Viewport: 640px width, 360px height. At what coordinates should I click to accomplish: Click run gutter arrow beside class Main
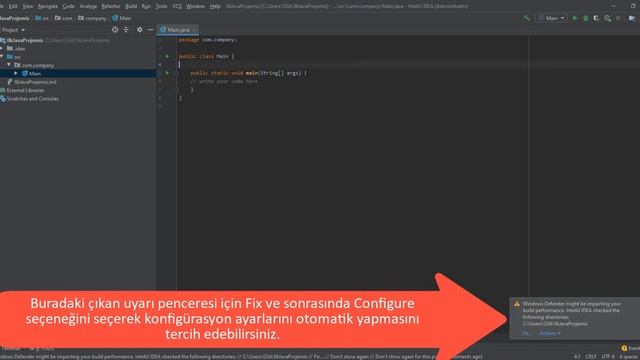(x=167, y=56)
